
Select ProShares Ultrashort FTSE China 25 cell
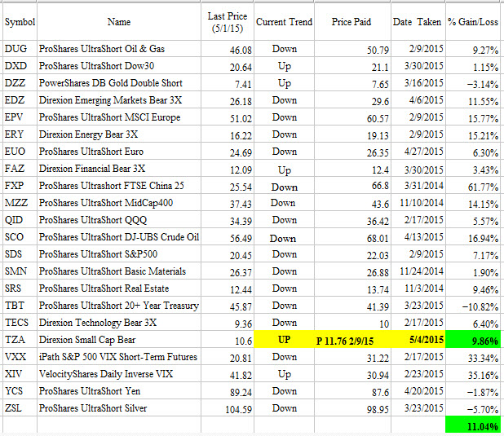119,186
